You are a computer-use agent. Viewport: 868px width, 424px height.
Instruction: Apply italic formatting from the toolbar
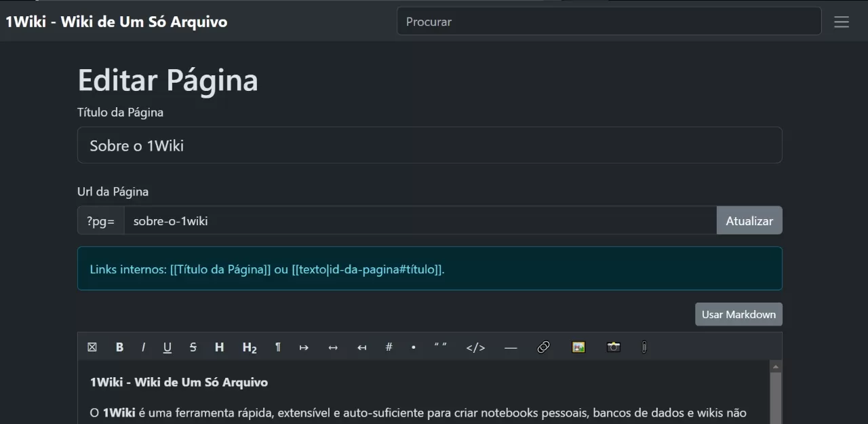pyautogui.click(x=143, y=347)
